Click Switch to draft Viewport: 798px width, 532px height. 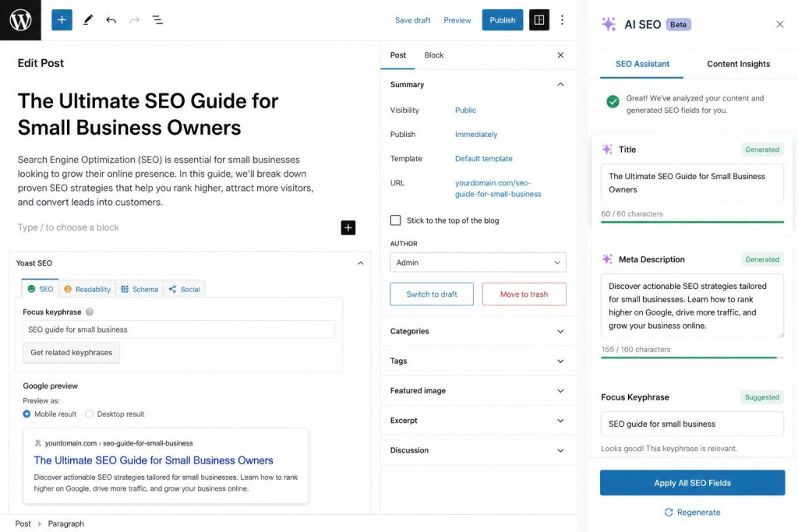point(432,294)
